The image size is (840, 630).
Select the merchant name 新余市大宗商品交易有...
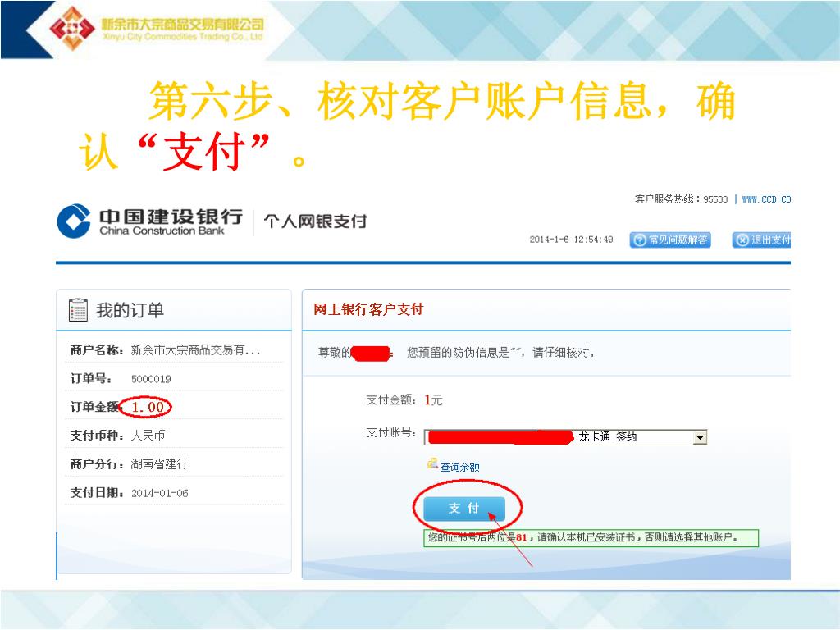(195, 350)
